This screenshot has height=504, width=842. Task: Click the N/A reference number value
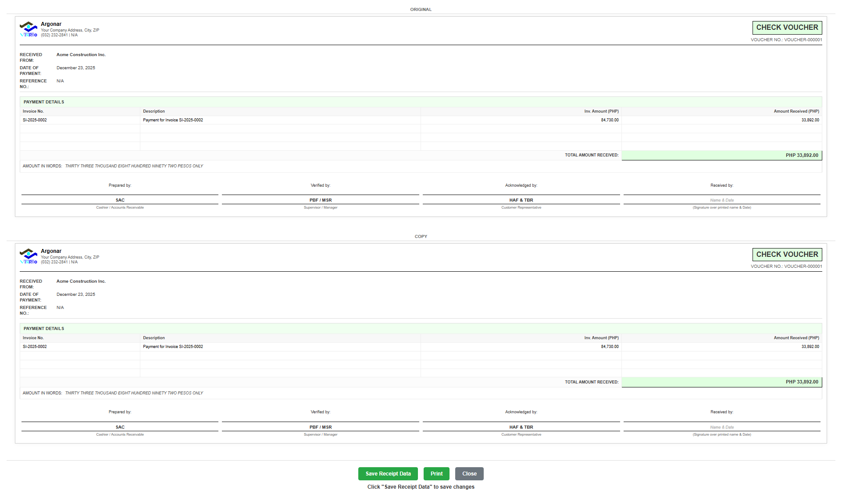coord(60,81)
